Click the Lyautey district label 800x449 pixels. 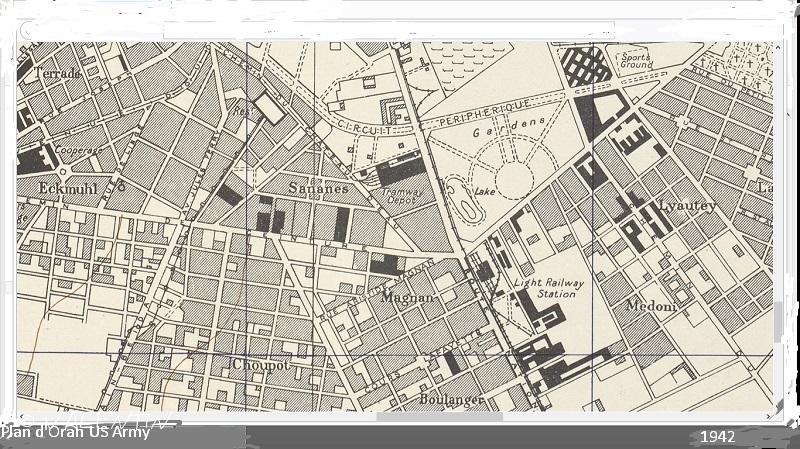pos(687,206)
